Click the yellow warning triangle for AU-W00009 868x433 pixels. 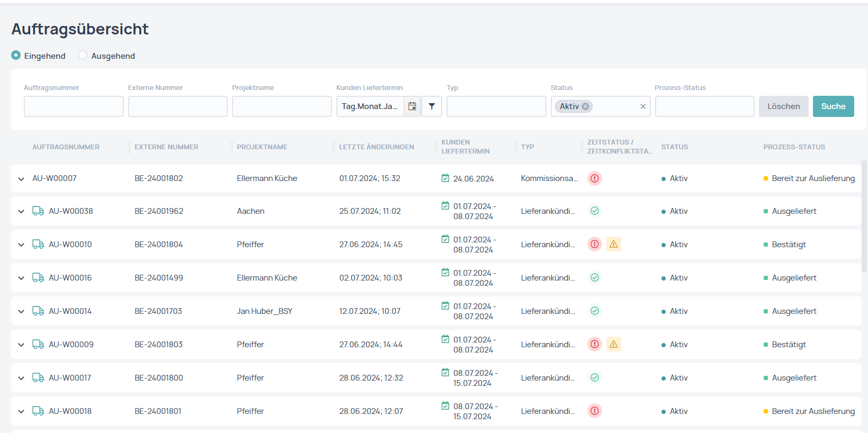[x=614, y=344]
